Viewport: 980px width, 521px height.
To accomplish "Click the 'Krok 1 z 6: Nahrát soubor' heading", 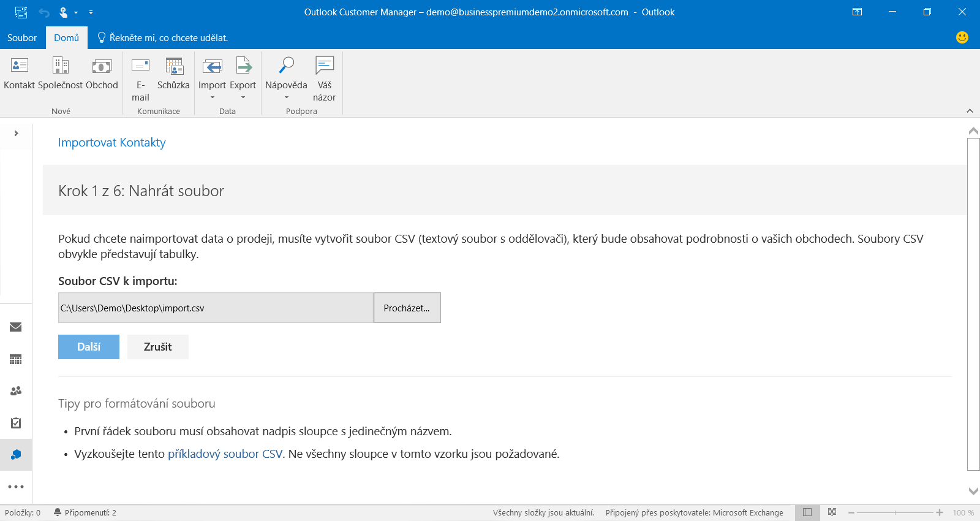I will (x=141, y=191).
